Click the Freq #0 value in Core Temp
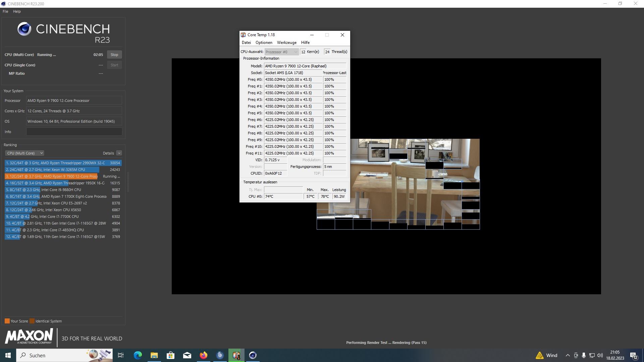This screenshot has width=644, height=362. click(293, 79)
